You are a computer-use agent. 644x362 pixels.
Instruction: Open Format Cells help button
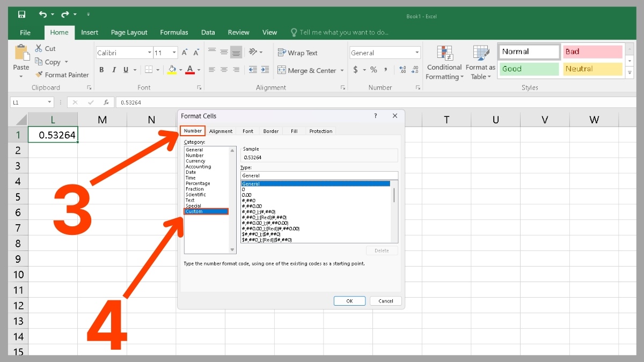(x=376, y=116)
